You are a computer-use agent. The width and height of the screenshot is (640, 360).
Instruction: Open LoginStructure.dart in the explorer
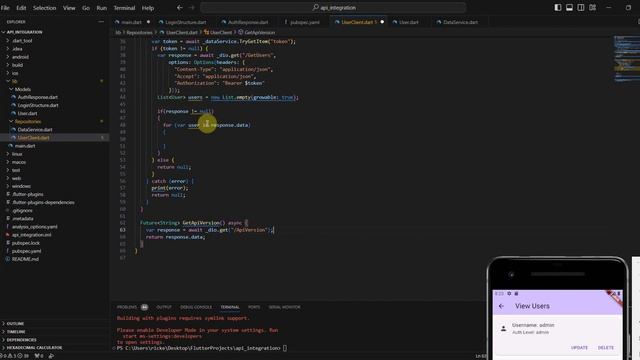(x=38, y=105)
